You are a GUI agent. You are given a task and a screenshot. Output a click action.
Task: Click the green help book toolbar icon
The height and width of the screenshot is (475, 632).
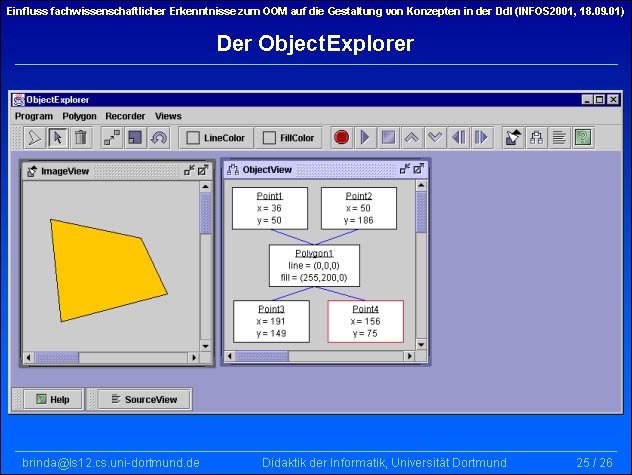(583, 137)
